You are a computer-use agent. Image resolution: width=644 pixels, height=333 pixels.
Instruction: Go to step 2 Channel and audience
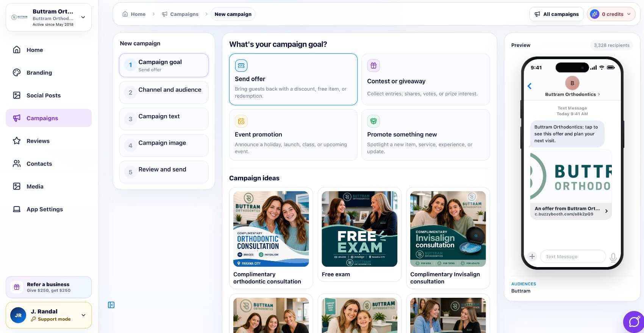click(164, 92)
